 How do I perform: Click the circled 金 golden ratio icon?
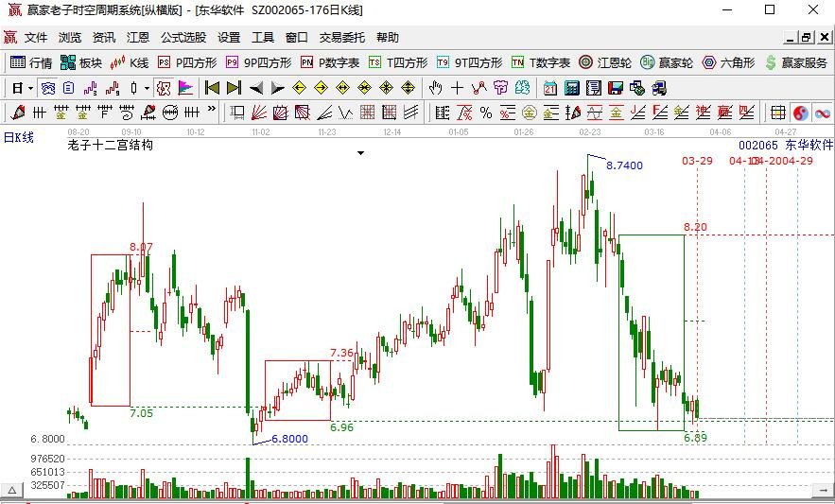click(x=530, y=113)
